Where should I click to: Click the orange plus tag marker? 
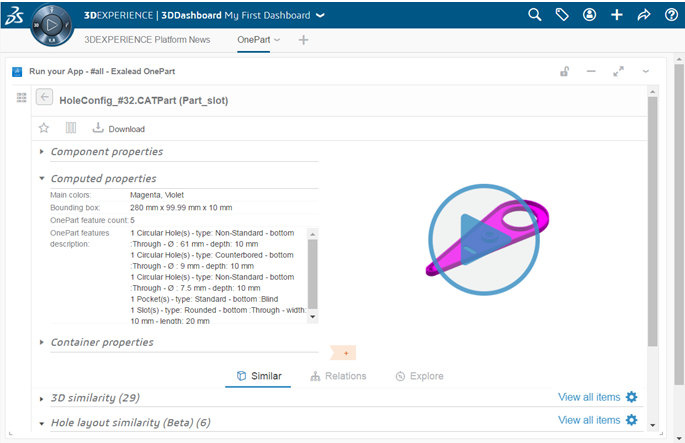click(343, 353)
